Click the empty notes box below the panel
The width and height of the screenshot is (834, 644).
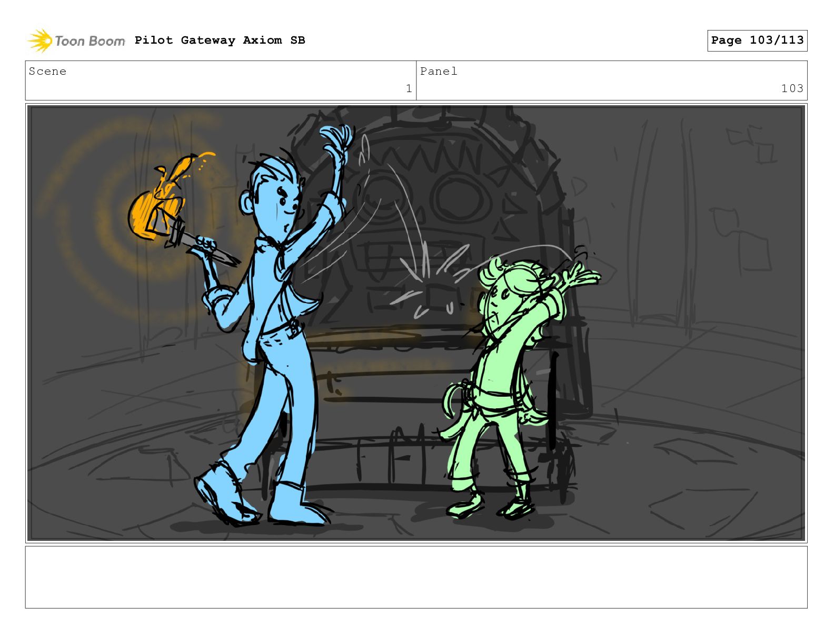[x=416, y=577]
